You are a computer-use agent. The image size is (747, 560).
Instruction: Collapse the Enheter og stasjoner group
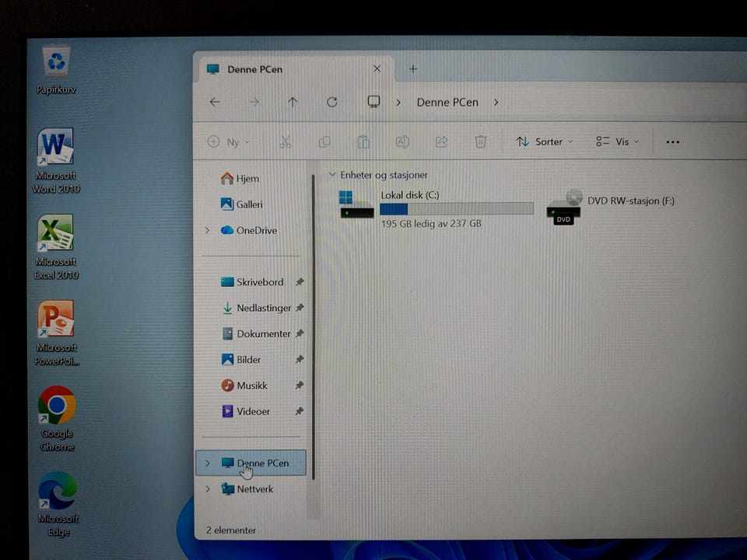(332, 175)
